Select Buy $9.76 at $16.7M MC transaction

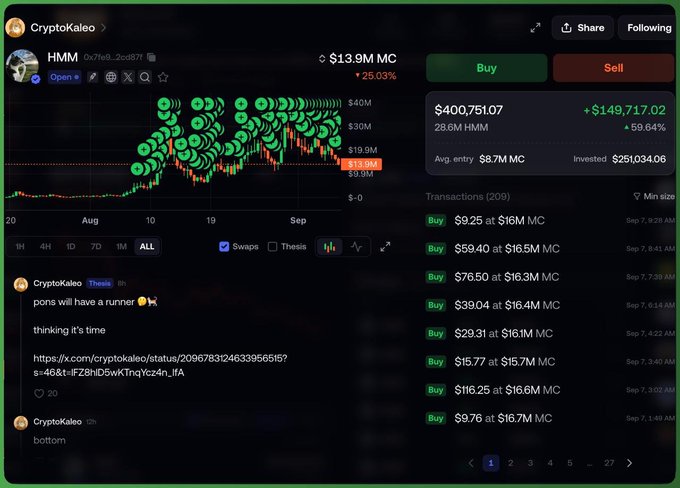pyautogui.click(x=550, y=418)
